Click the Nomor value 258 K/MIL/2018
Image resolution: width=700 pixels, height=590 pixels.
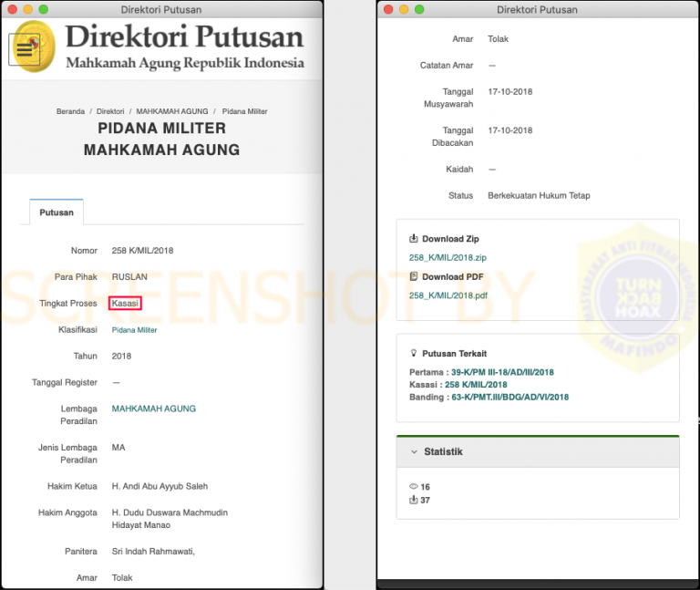pyautogui.click(x=142, y=251)
